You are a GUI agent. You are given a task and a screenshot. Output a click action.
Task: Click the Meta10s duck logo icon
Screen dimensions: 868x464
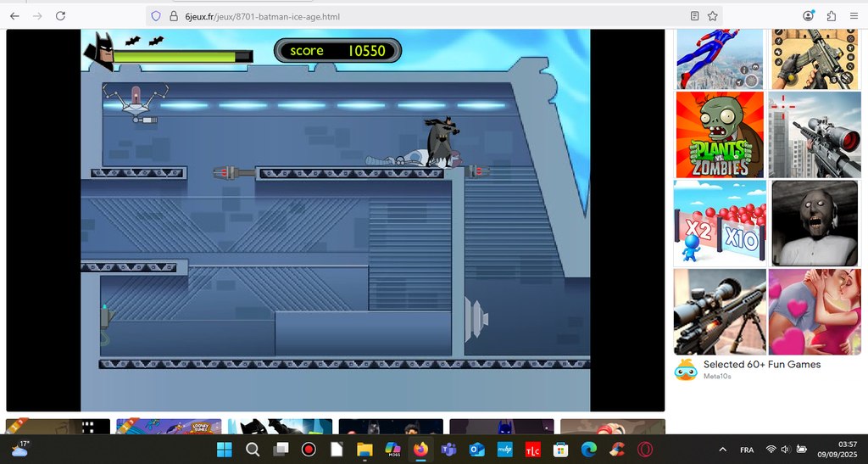685,369
